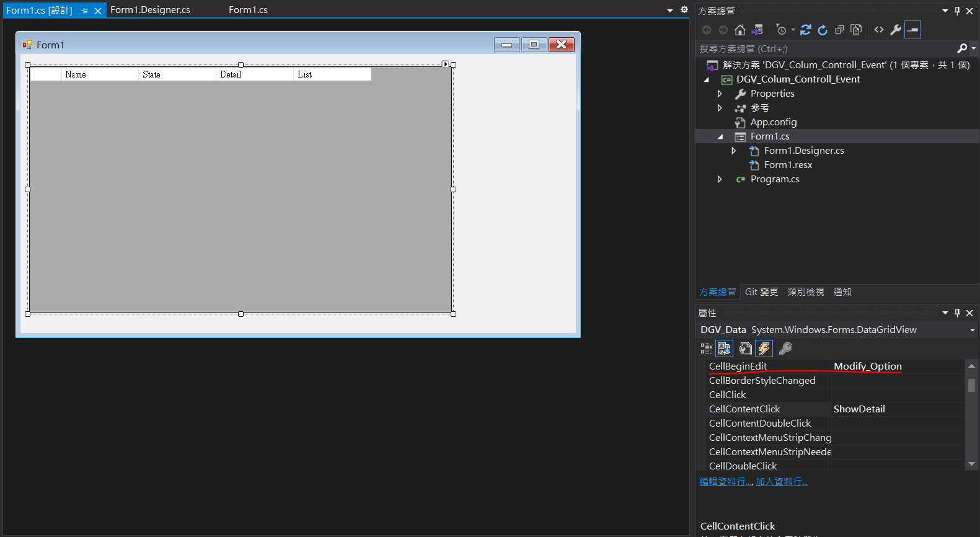Collapse all in Solution Explorer
Image resolution: width=980 pixels, height=537 pixels.
tap(839, 30)
